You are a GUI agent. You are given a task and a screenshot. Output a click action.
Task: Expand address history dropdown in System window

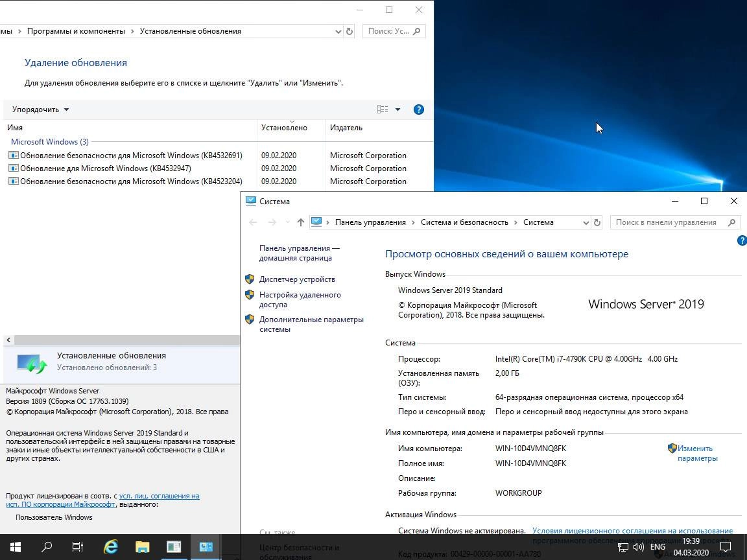(x=586, y=222)
